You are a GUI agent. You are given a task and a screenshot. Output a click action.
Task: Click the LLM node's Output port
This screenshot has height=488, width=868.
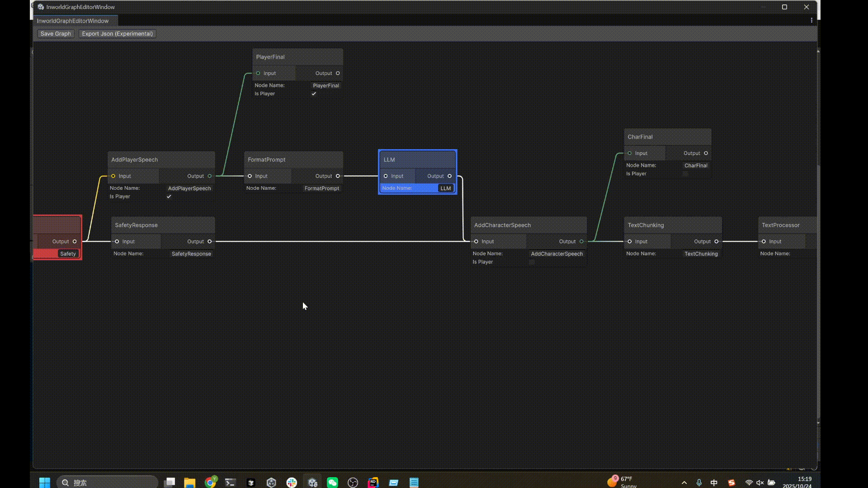click(x=449, y=176)
